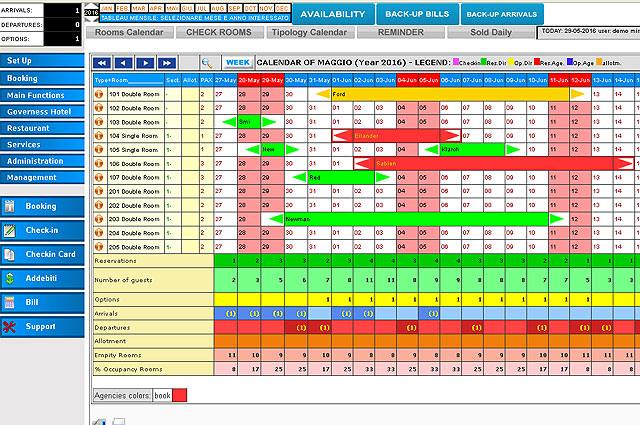This screenshot has height=425, width=640.
Task: Expand the Set Up menu
Action: click(x=42, y=61)
